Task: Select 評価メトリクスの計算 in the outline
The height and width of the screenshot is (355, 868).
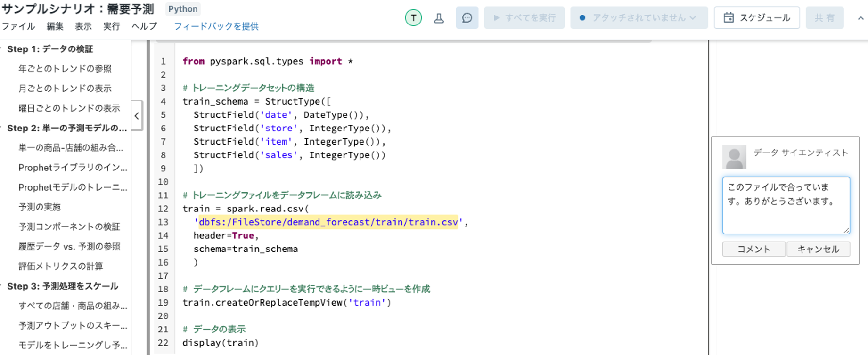Action: pyautogui.click(x=61, y=266)
